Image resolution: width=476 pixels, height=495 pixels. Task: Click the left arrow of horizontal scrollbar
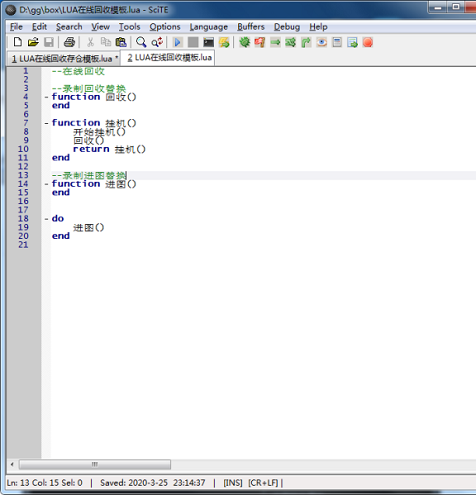[12, 464]
